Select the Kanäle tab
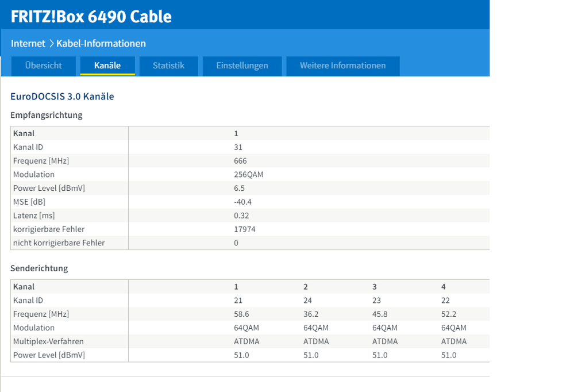The width and height of the screenshot is (574, 392). click(107, 66)
